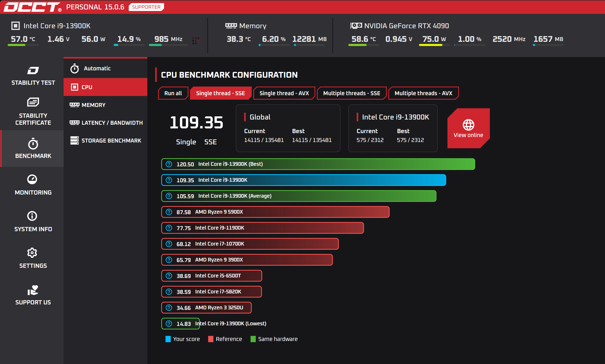Open the Storage Benchmark entry

click(111, 141)
